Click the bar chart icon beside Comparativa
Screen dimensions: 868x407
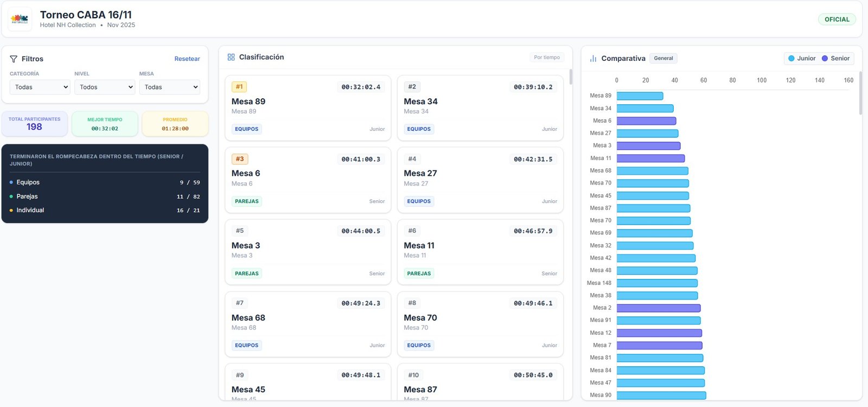click(593, 59)
